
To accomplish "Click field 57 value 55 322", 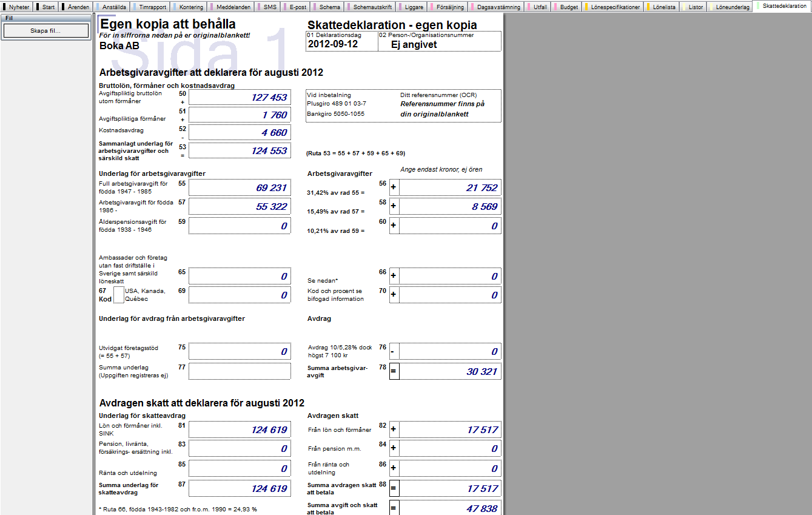I will click(x=240, y=207).
